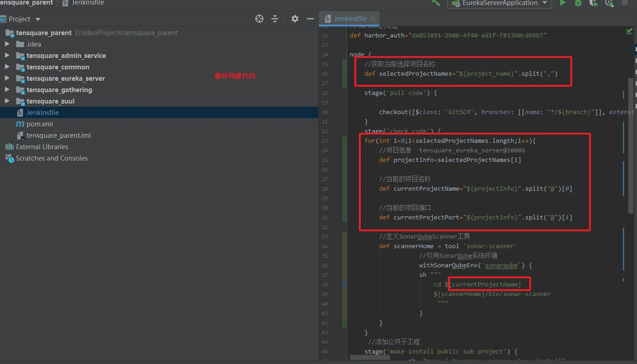Select tensquare_eureka_server in project tree
637x364 pixels.
(66, 78)
